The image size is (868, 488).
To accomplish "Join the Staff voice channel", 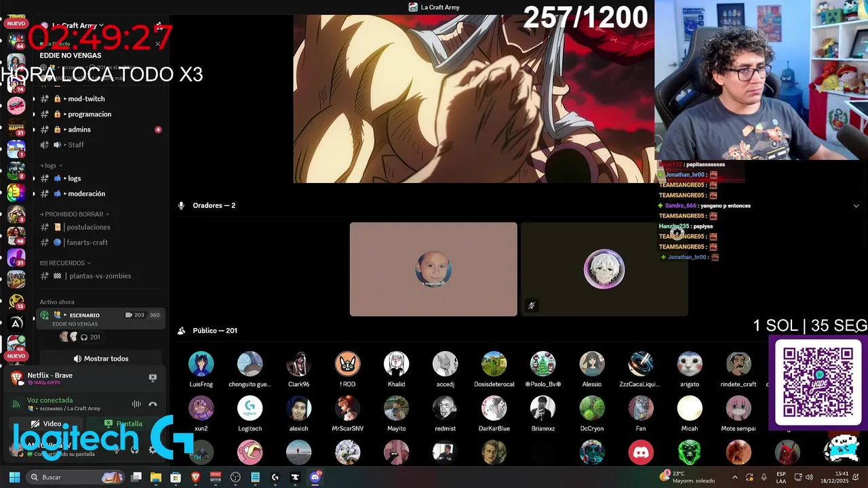I will coord(100,144).
